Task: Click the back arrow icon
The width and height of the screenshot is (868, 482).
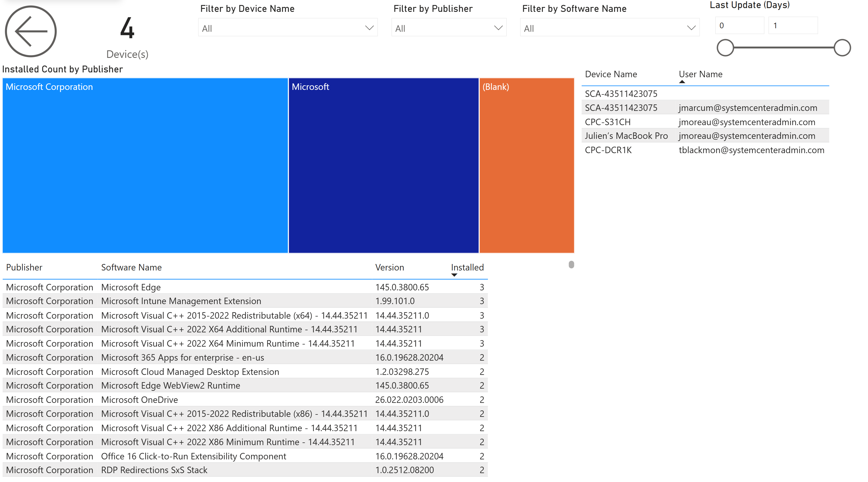Action: pyautogui.click(x=31, y=31)
